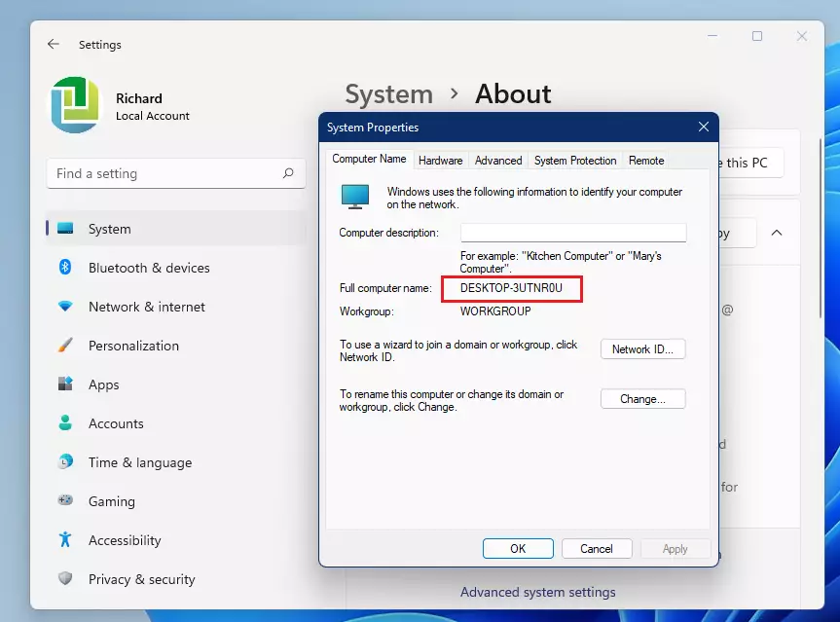Confirm with the OK button
The image size is (840, 622).
tap(518, 549)
